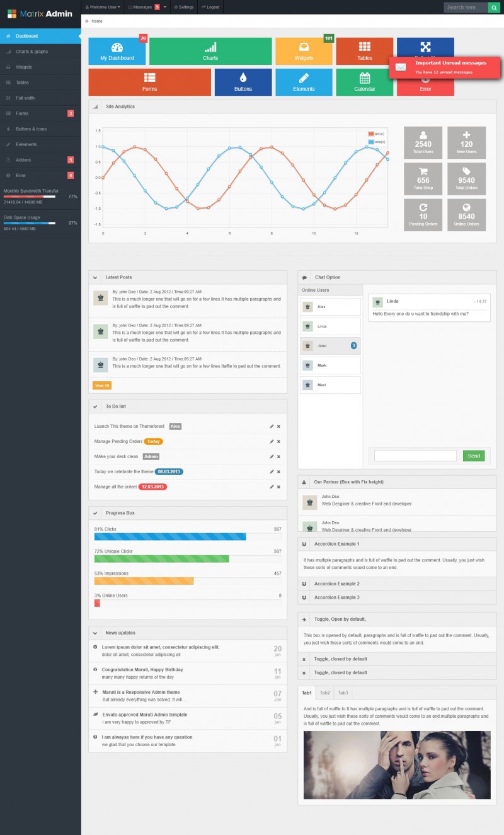504x835 pixels.
Task: Delete the 'Manage Pending Orders' to-do item
Action: [278, 442]
